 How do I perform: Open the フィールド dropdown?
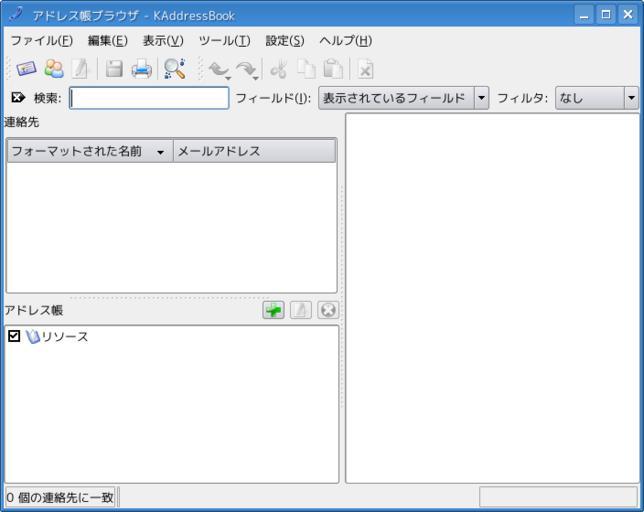coord(403,98)
